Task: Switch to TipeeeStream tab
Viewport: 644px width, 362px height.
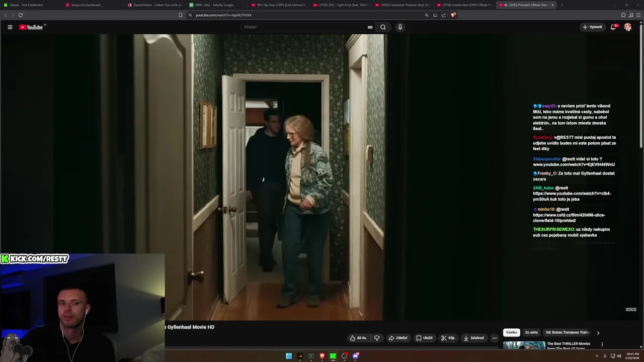Action: click(154, 5)
